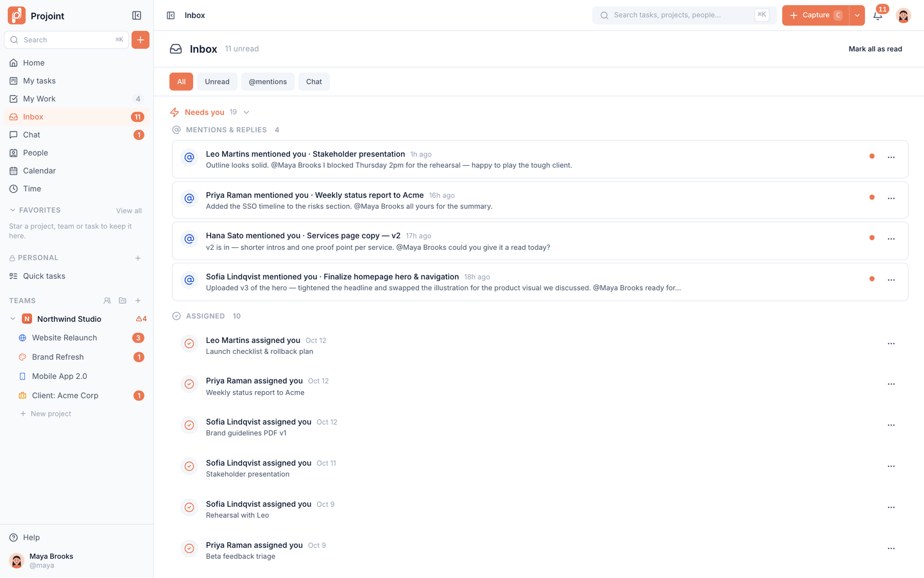
Task: Open the Capture dropdown arrow
Action: 857,15
